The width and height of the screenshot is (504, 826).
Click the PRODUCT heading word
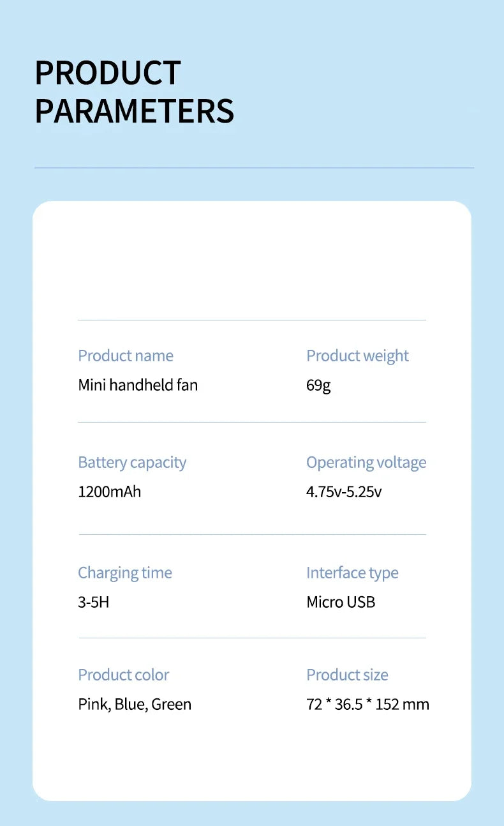[x=108, y=73]
